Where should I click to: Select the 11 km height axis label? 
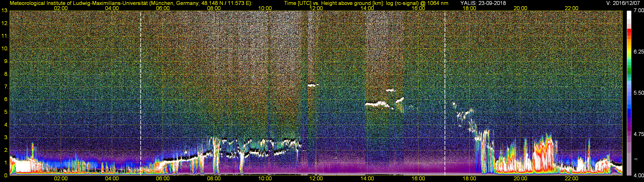5,36
